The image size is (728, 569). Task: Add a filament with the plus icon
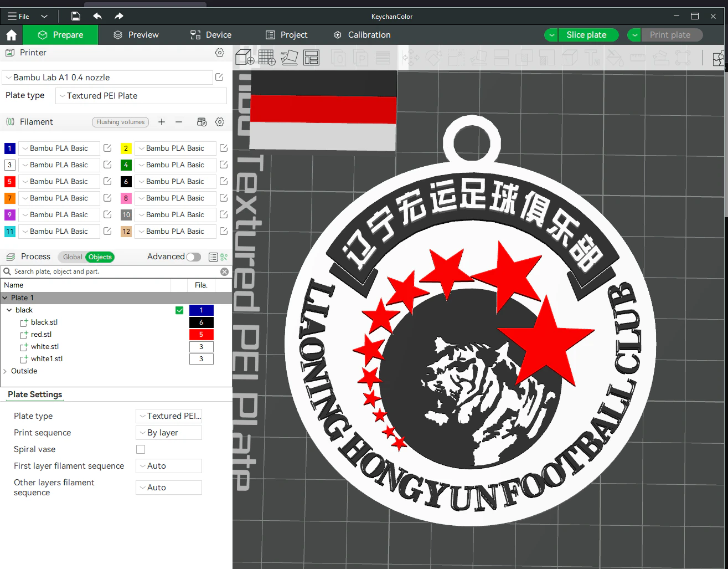[162, 122]
